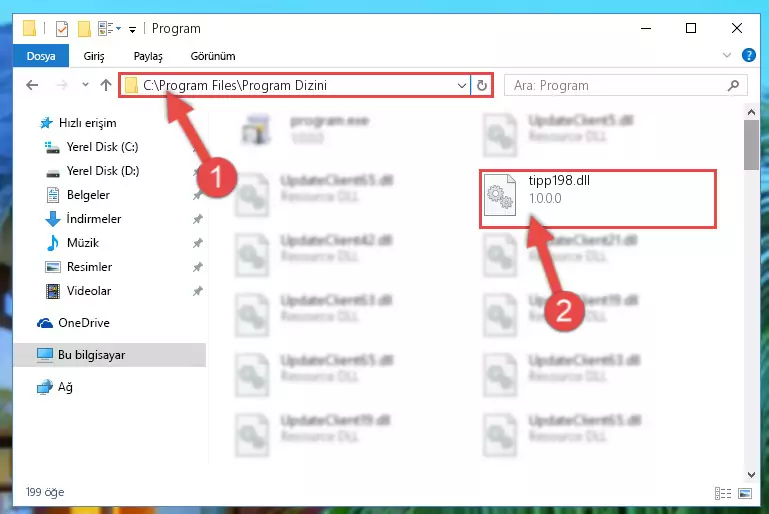Click the version 1.0.0.0 text of tipp198.dll
Screen dimensions: 769x514
545,199
